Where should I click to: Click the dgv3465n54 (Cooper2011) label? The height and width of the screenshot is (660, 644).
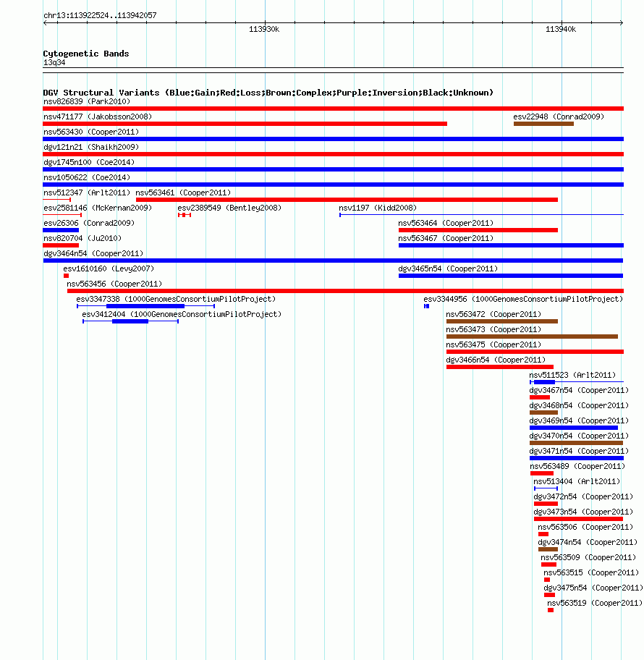pos(448,268)
